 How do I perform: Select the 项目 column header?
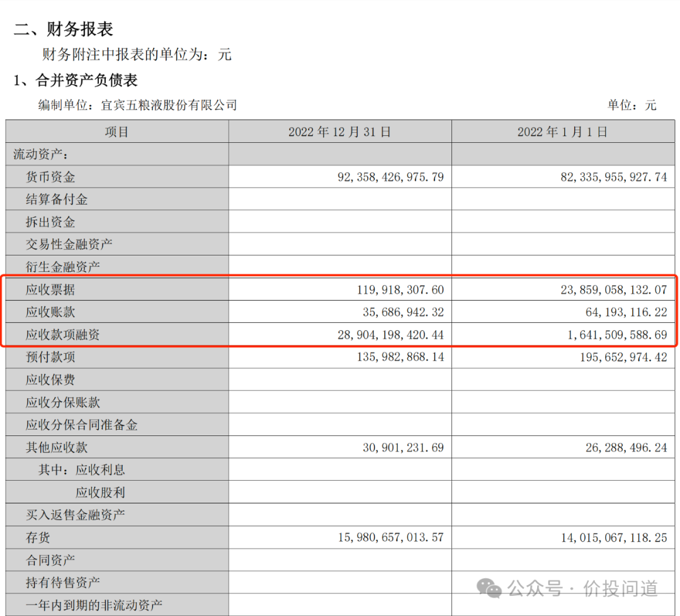(116, 132)
